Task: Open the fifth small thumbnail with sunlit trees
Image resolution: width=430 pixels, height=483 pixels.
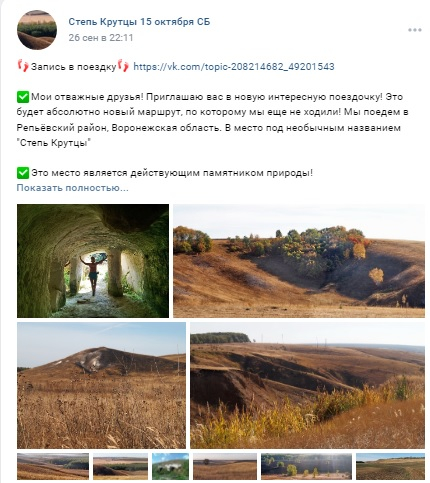Action: 306,466
